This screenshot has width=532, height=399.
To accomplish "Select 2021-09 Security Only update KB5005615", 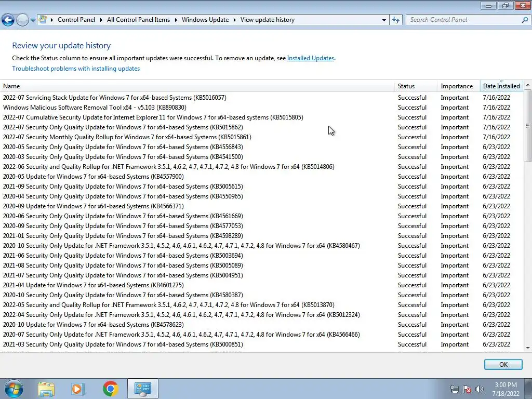I will [261, 187].
